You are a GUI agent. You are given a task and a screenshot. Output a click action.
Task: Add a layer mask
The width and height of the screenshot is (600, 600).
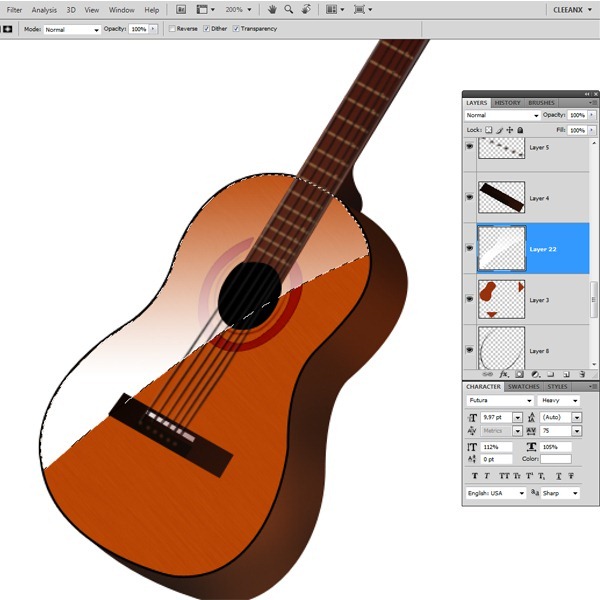pyautogui.click(x=519, y=374)
